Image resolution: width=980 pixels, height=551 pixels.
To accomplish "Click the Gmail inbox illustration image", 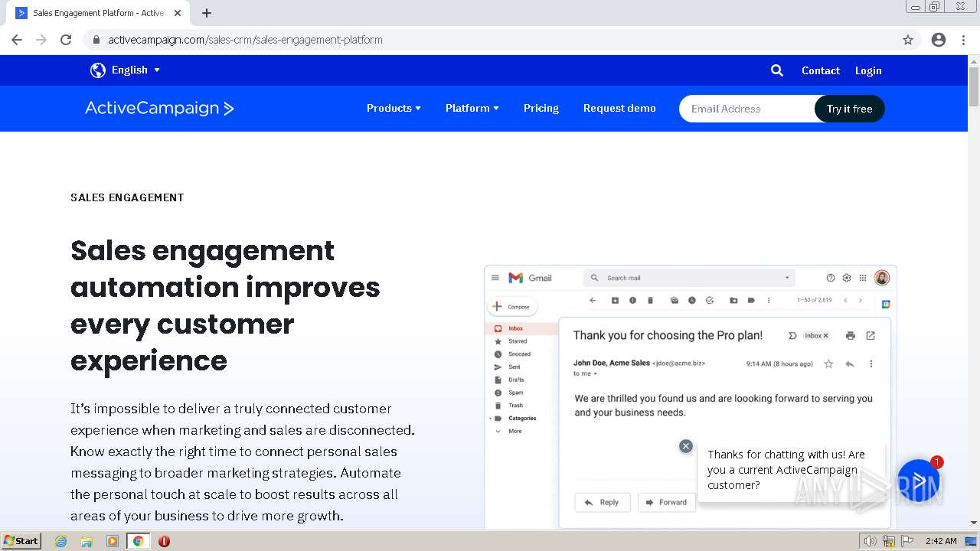I will 690,396.
